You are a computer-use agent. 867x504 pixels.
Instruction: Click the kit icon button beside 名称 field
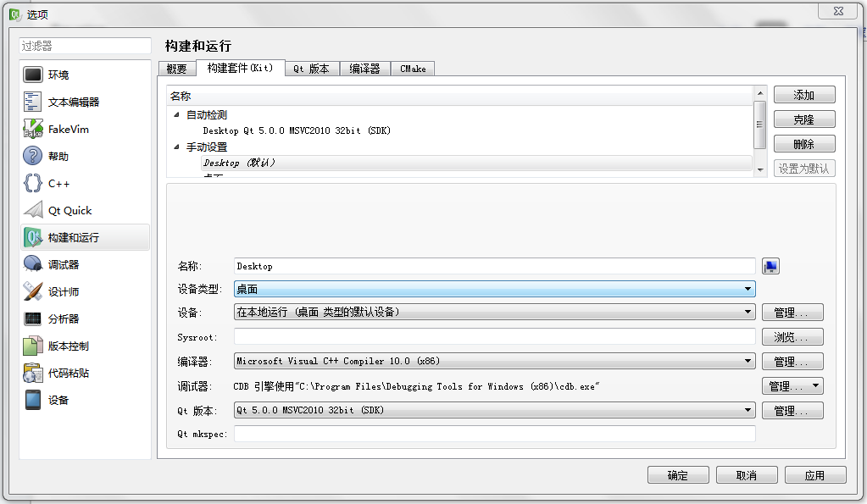click(770, 266)
